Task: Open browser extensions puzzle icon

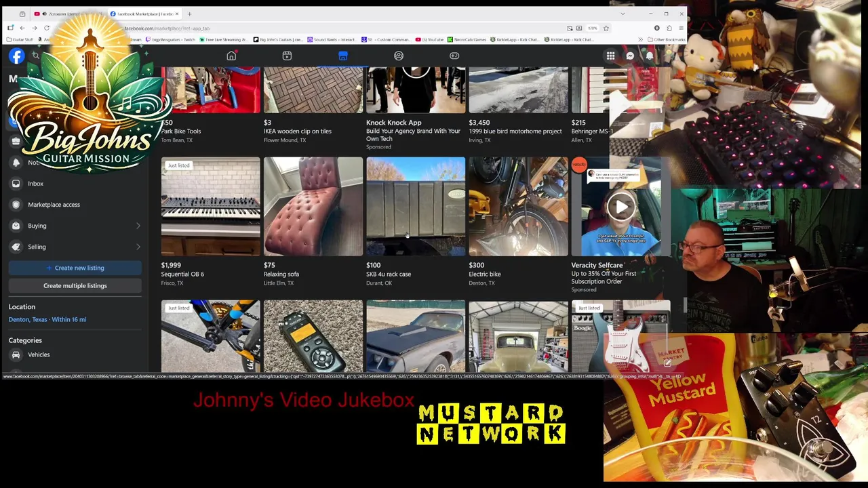Action: pos(669,28)
